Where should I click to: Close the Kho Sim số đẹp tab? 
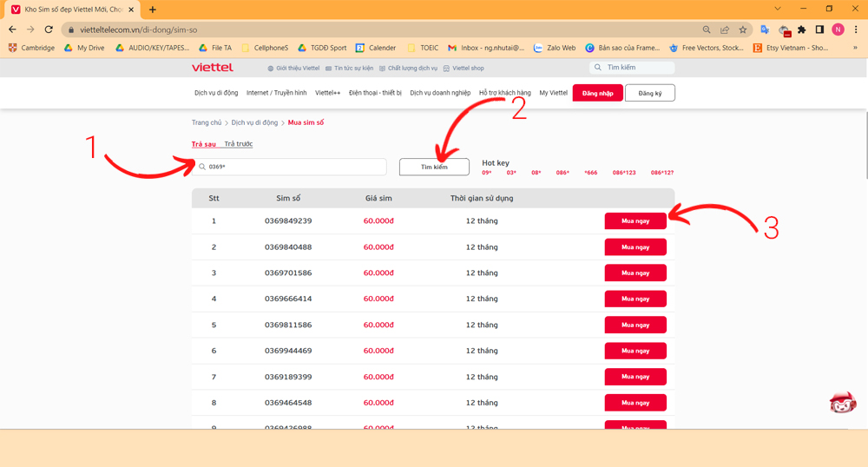[x=131, y=10]
